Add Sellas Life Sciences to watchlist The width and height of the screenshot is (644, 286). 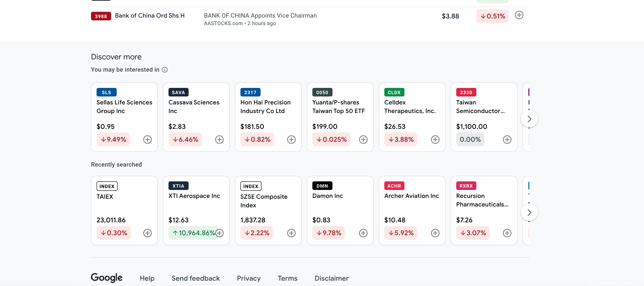click(147, 140)
